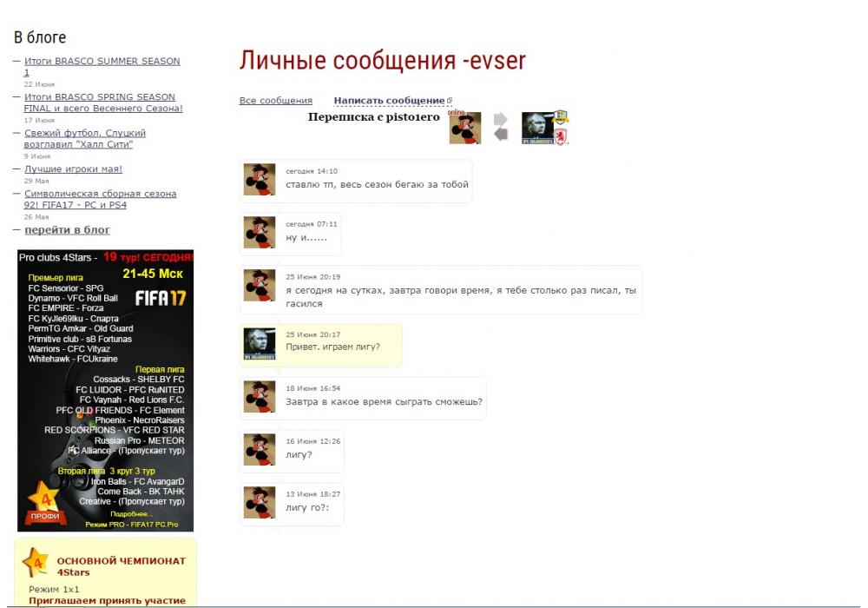
Task: Click the popup icon after Написать сообщение
Action: 450,101
